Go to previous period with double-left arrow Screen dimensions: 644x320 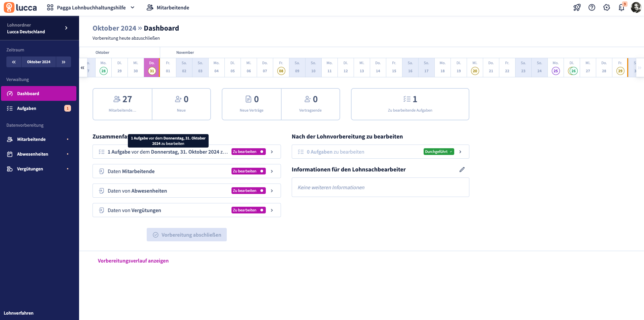point(14,62)
